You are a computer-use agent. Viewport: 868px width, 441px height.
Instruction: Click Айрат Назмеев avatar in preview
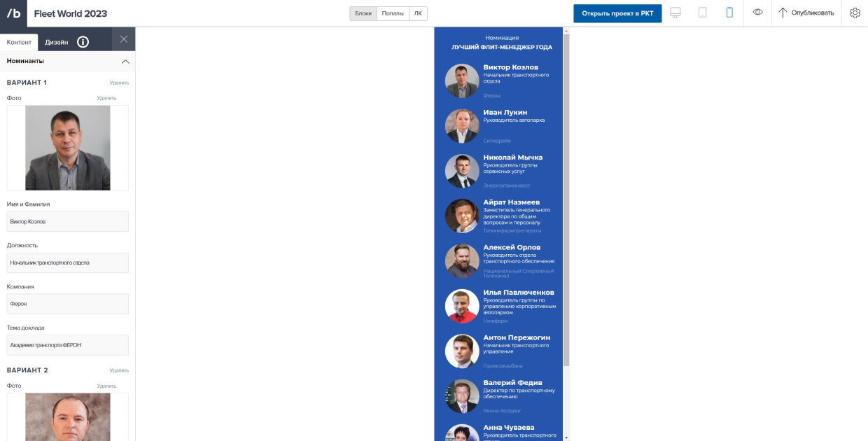click(462, 216)
